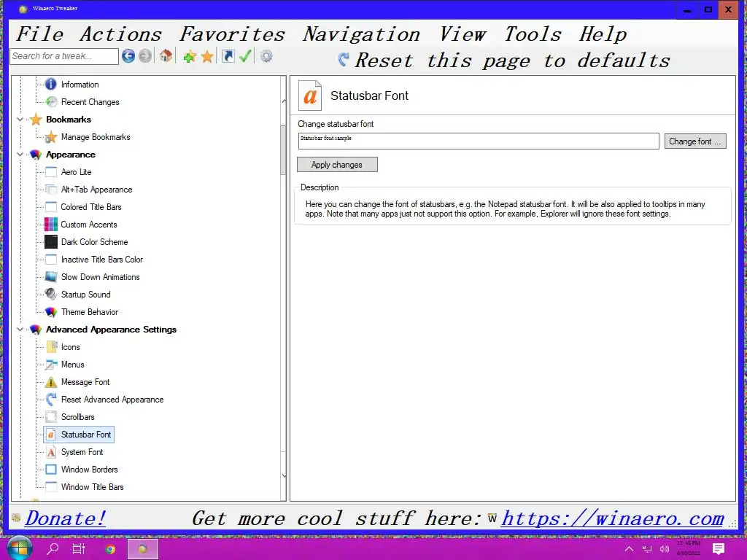Click the Windows Start button

[x=19, y=548]
